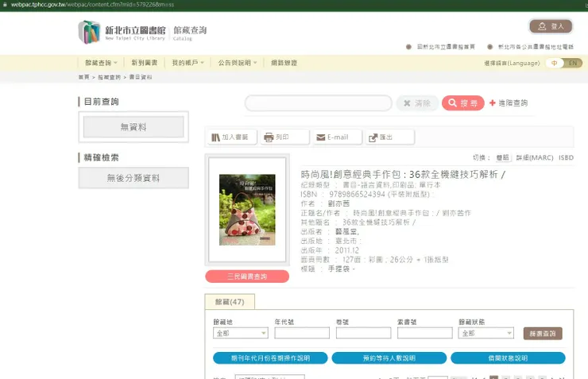Focus the 年代號 input field
This screenshot has height=379, width=588.
click(x=302, y=333)
